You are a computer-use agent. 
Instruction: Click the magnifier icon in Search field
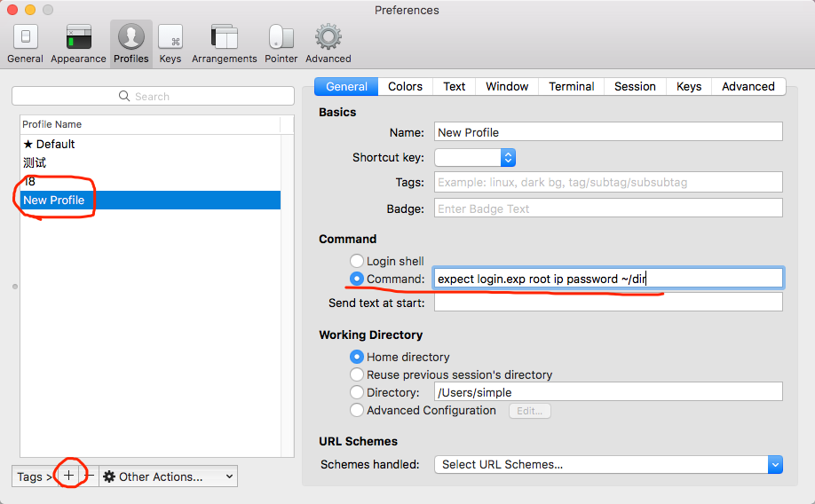coord(124,96)
